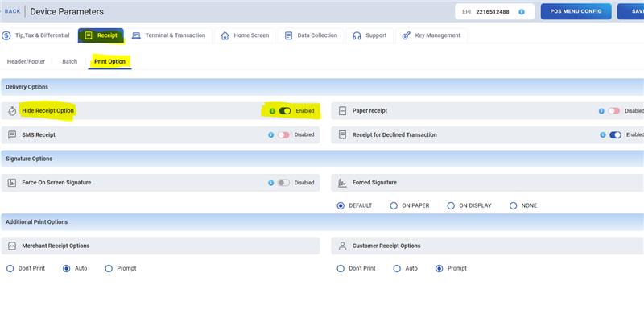Click the headset icon on Support tab
The width and height of the screenshot is (644, 314).
(357, 35)
